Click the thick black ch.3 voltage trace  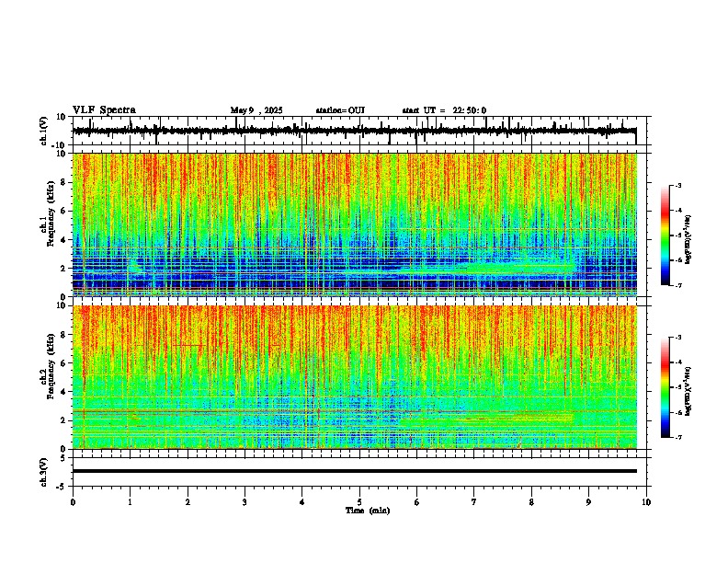[355, 471]
